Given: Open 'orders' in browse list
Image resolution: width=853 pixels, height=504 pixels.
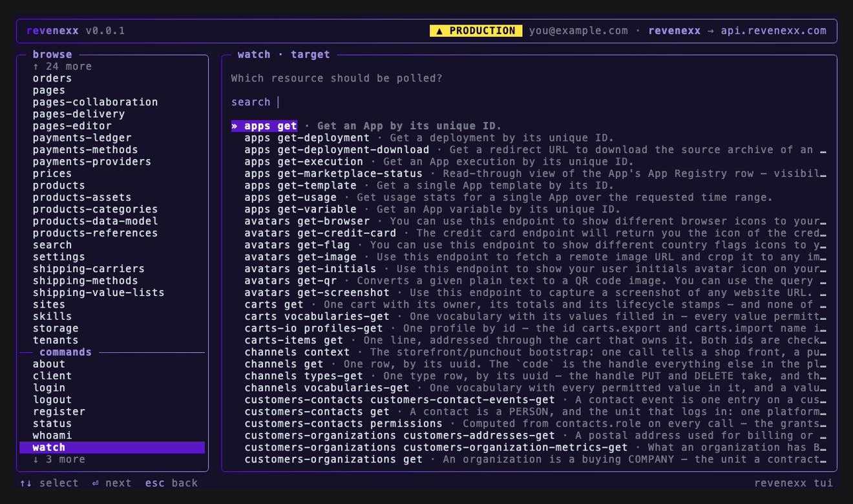Looking at the screenshot, I should tap(52, 78).
